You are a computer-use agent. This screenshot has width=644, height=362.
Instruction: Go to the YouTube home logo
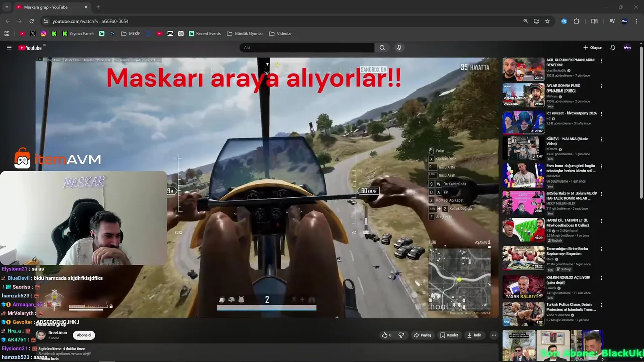(x=30, y=48)
